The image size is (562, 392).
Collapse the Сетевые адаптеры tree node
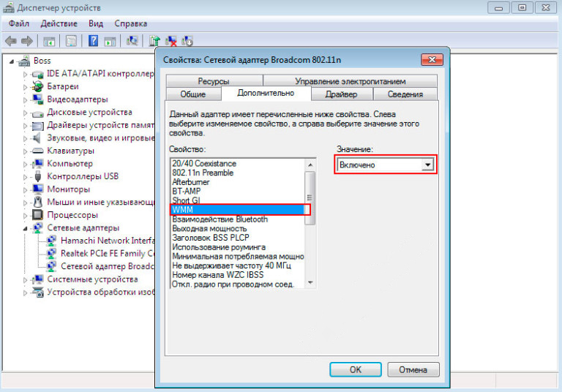pos(25,228)
